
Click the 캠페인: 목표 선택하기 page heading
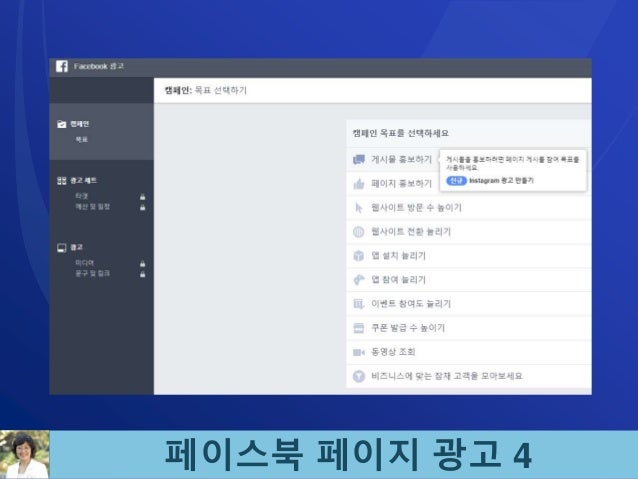click(205, 90)
